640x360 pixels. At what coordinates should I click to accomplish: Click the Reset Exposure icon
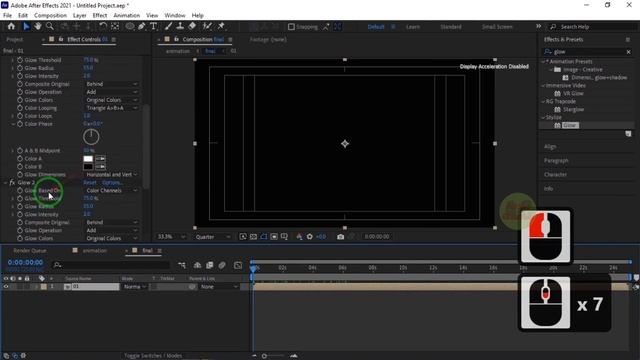(309, 237)
